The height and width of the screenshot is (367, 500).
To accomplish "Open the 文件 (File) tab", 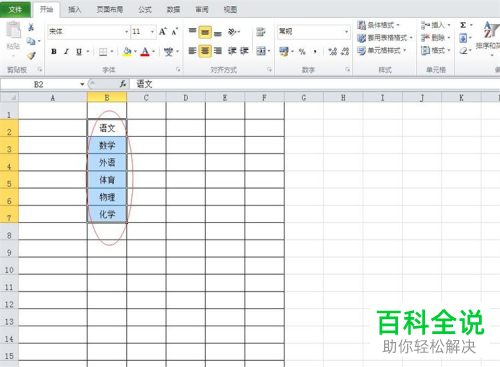I will pyautogui.click(x=15, y=10).
